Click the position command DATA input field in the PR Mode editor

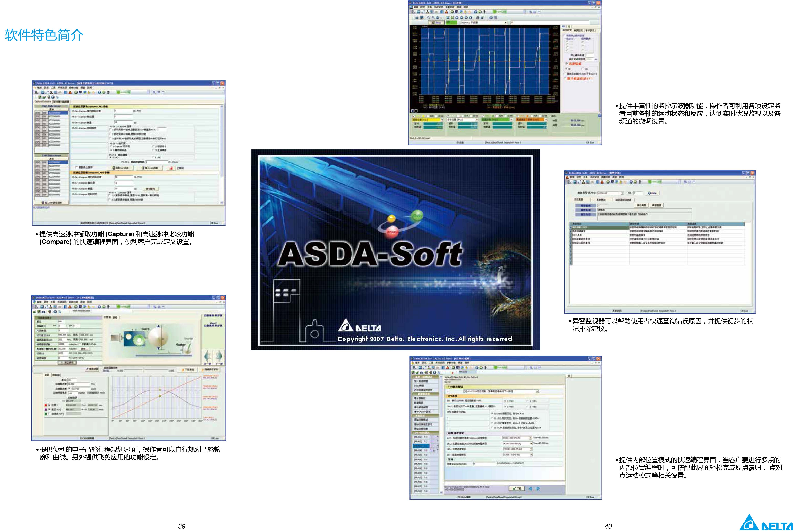[x=484, y=464]
